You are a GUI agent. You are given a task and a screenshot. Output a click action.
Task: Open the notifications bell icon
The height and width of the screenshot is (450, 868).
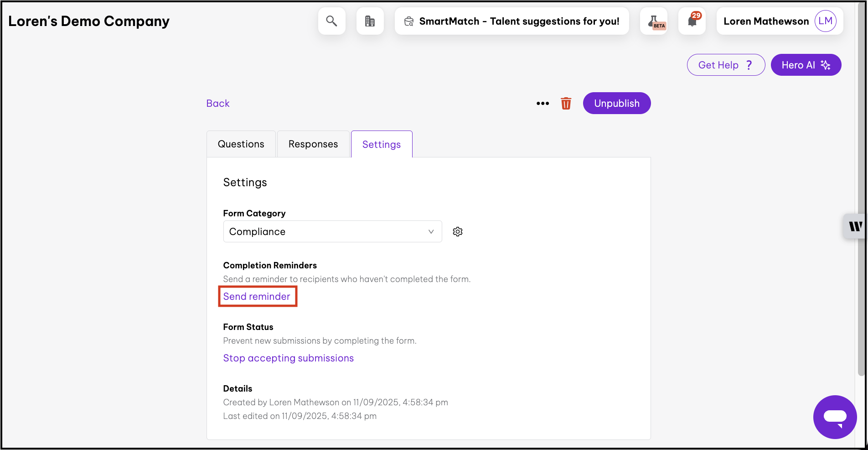[x=692, y=21]
